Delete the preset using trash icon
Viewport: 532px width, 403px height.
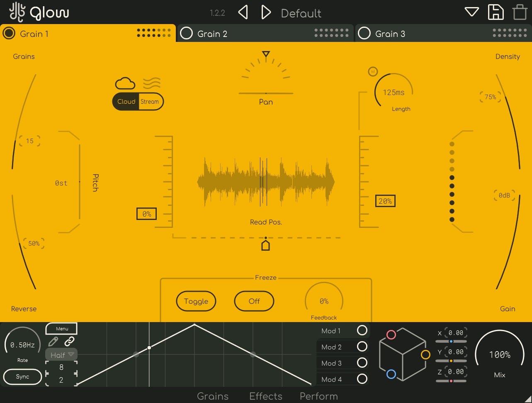[x=520, y=12]
